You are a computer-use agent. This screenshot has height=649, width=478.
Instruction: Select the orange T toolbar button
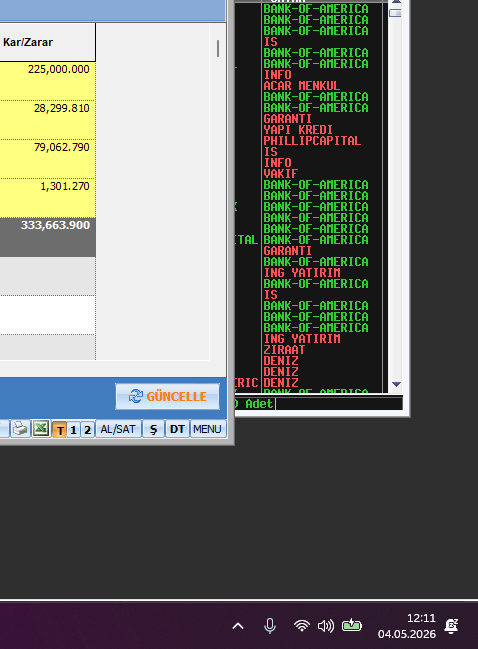60,430
